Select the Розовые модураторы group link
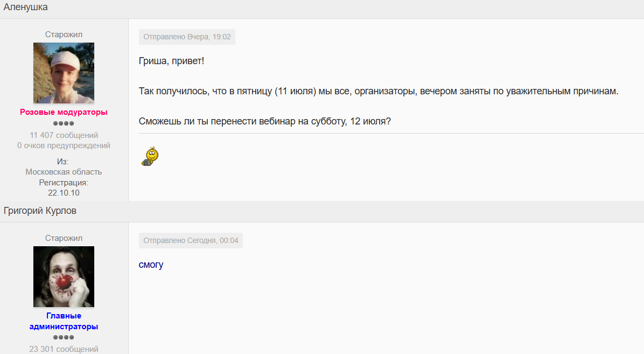 64,112
